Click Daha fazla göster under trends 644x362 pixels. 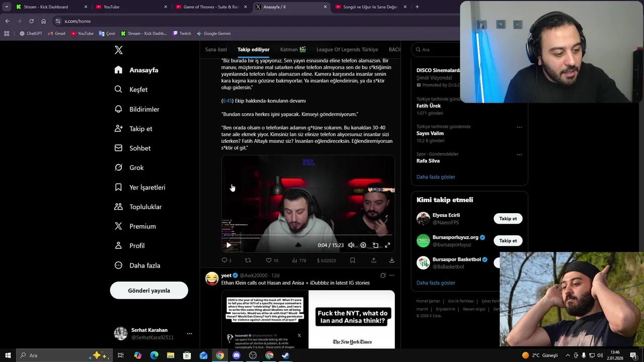(436, 177)
